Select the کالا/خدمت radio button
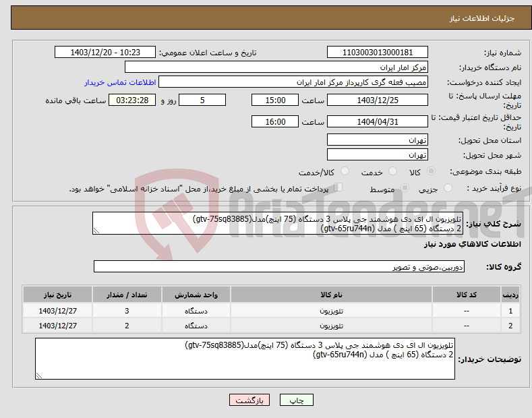The image size is (532, 418). point(345,171)
